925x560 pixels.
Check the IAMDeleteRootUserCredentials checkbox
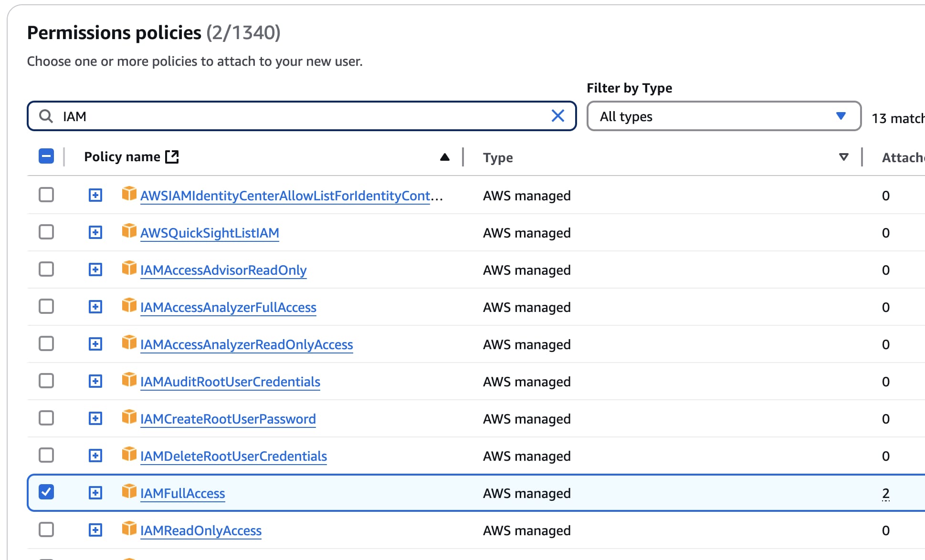(46, 455)
